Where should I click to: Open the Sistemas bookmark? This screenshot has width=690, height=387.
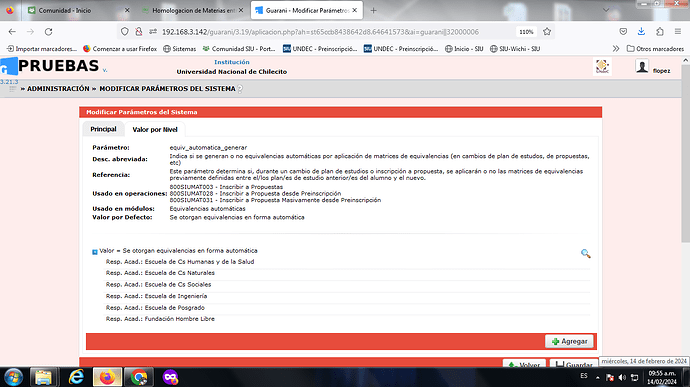tap(180, 48)
